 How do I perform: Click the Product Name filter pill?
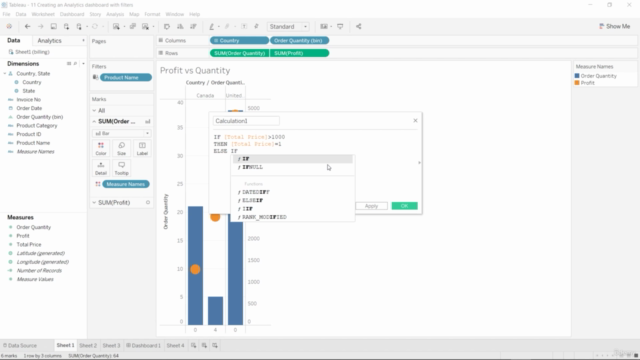(126, 78)
